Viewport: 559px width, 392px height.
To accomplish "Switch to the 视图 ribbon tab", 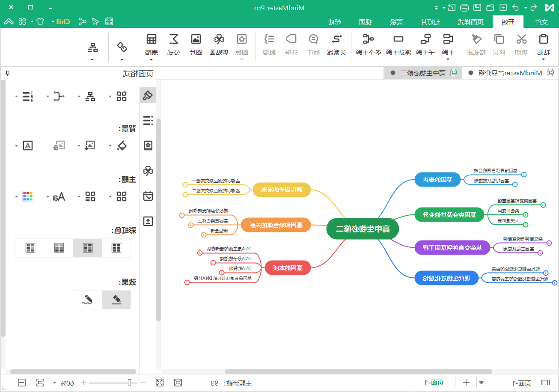I will click(365, 22).
